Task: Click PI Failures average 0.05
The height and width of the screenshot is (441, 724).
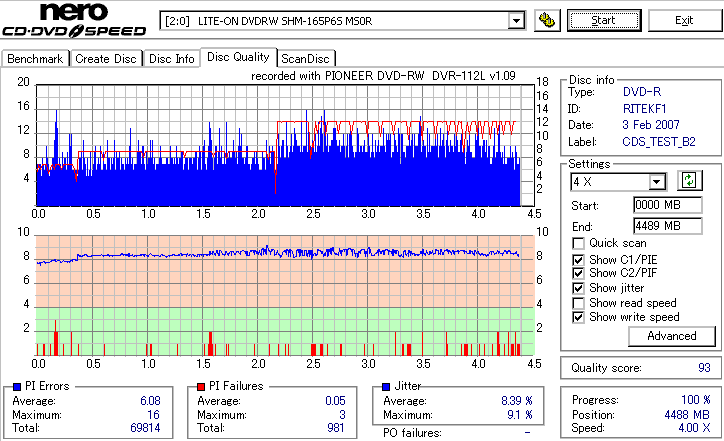Action: pyautogui.click(x=335, y=401)
